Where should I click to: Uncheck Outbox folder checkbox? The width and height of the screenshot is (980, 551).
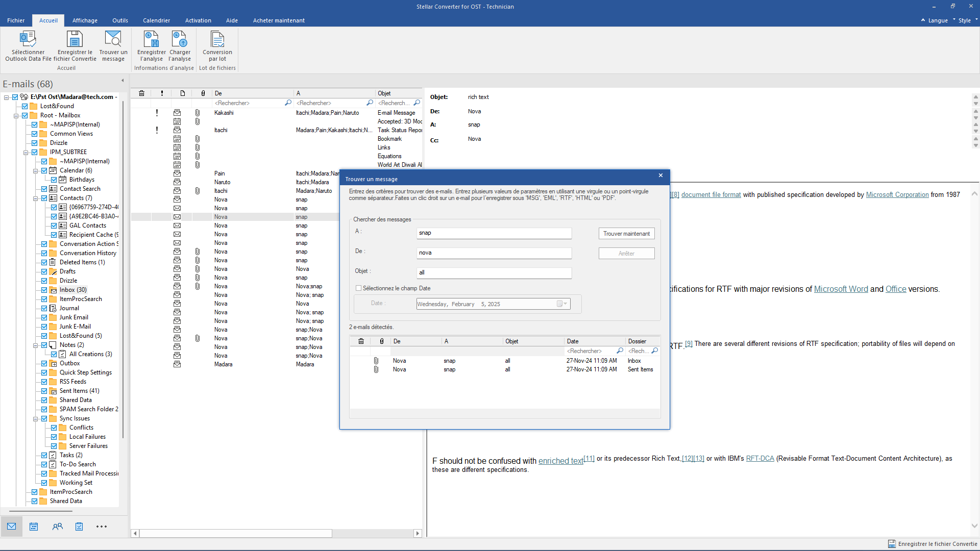[44, 363]
